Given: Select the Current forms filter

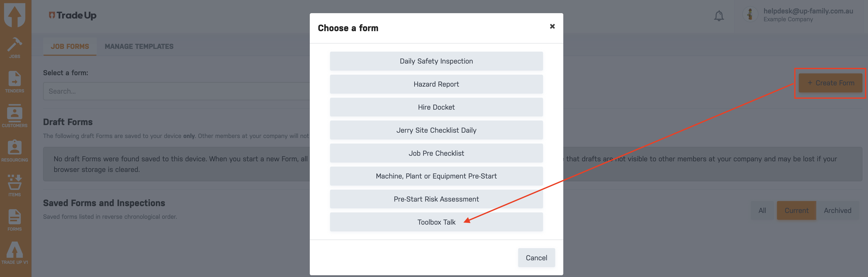Looking at the screenshot, I should coord(796,210).
